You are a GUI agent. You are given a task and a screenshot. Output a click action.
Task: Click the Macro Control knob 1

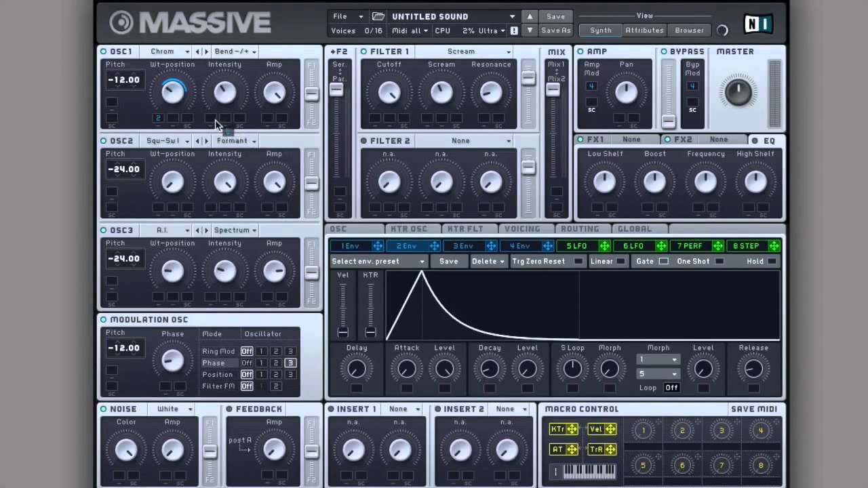click(644, 430)
